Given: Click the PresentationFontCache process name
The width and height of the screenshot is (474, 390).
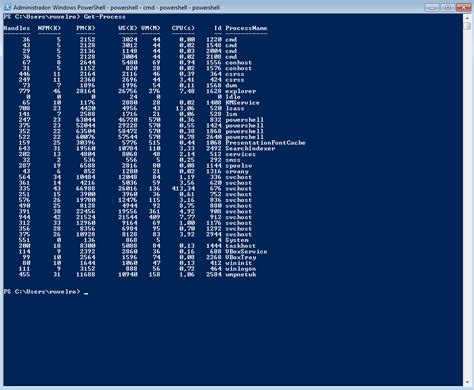Looking at the screenshot, I should 265,143.
